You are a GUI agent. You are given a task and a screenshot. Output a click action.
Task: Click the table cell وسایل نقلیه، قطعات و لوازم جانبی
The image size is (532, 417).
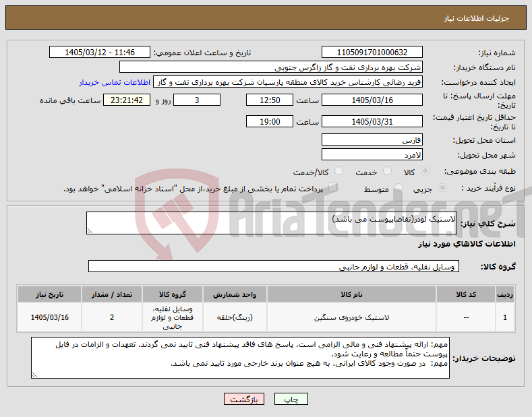173,318
